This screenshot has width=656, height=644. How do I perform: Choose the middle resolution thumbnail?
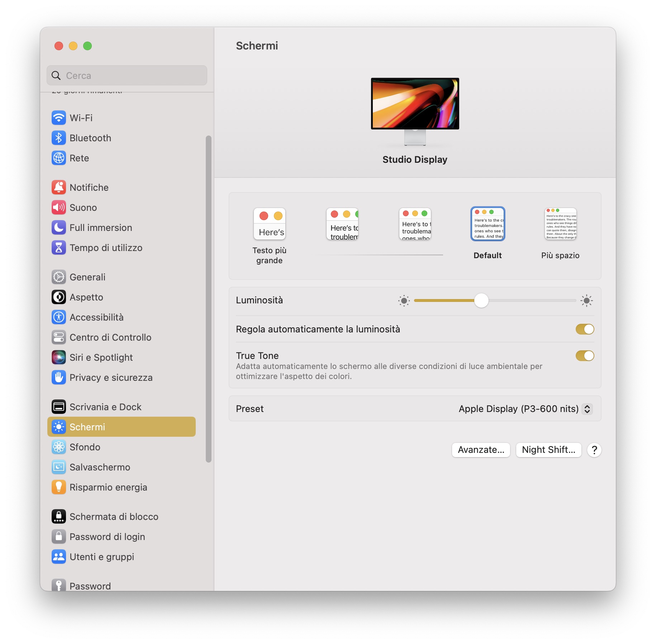click(415, 224)
